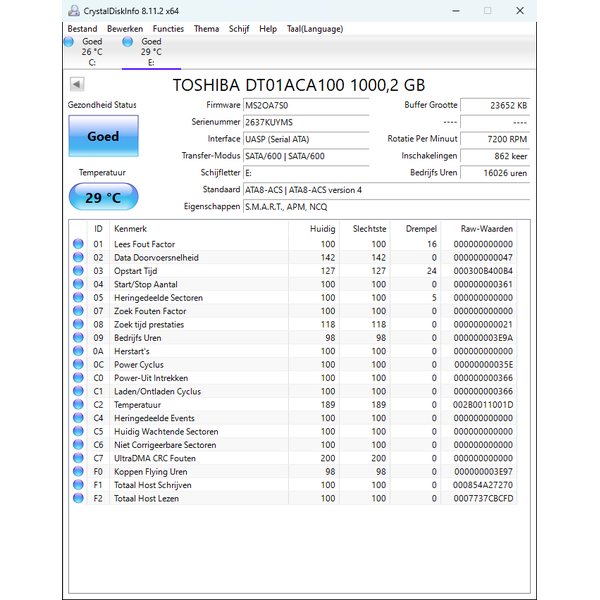Click the Transfer-Modus field
Viewport: 600px width, 600px height.
(x=306, y=156)
